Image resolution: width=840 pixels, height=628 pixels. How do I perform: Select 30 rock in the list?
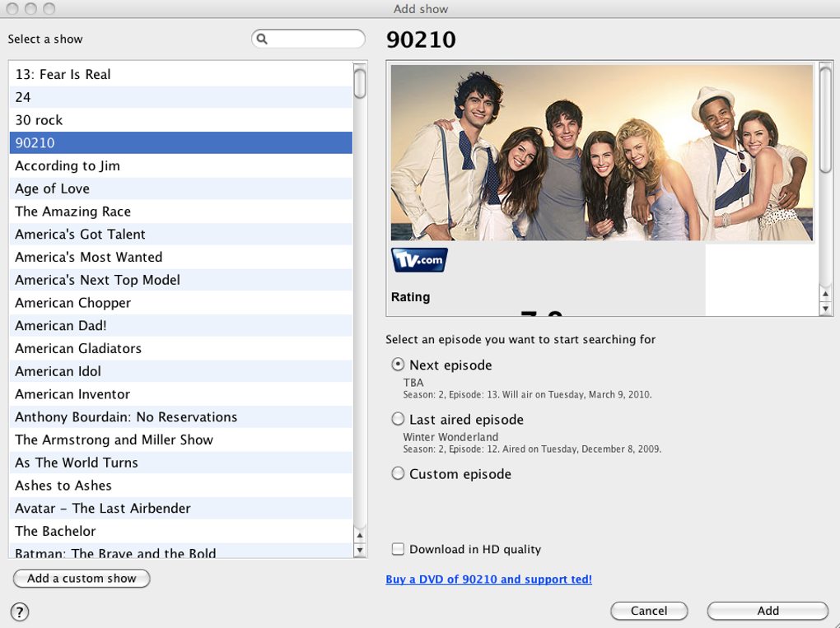[181, 120]
